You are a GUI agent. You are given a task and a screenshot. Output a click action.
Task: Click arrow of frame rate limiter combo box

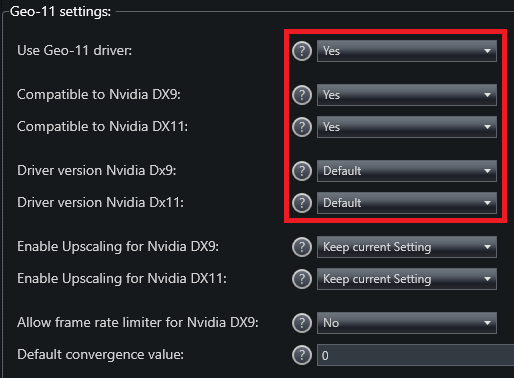(x=487, y=323)
